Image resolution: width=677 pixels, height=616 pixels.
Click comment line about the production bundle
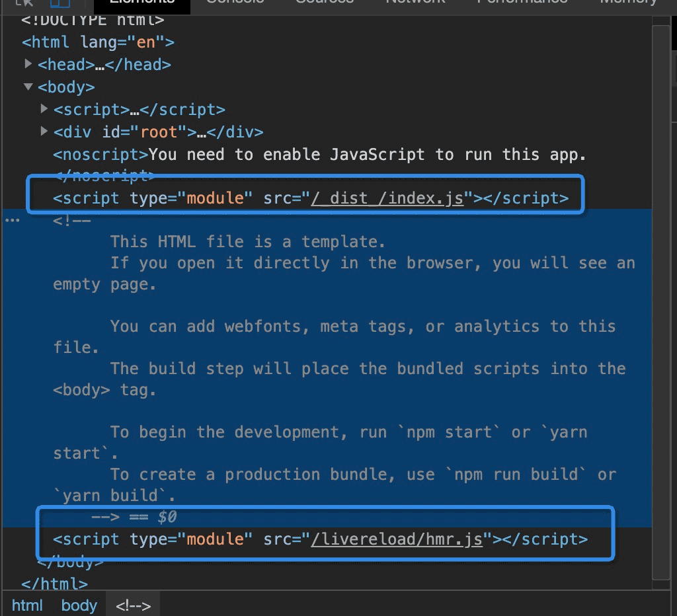pyautogui.click(x=334, y=484)
